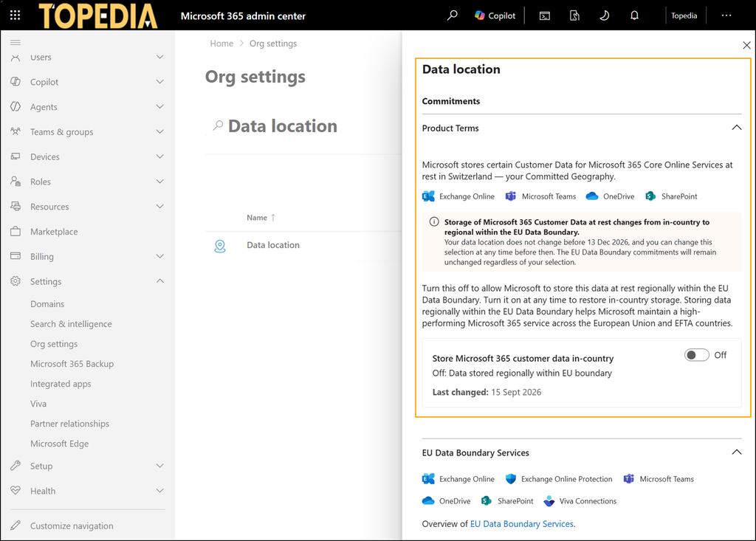This screenshot has width=756, height=541.
Task: Open Search & intelligence settings
Action: (71, 324)
